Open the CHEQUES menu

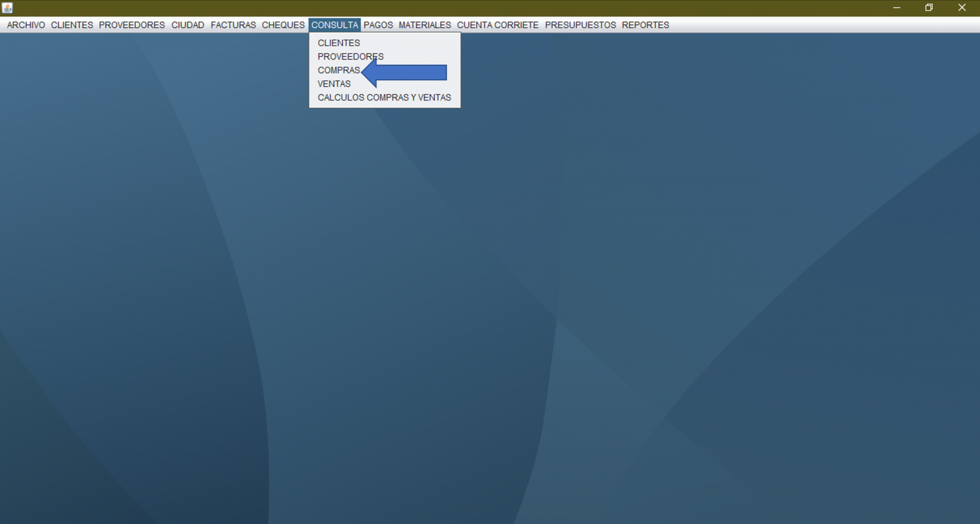click(x=283, y=25)
